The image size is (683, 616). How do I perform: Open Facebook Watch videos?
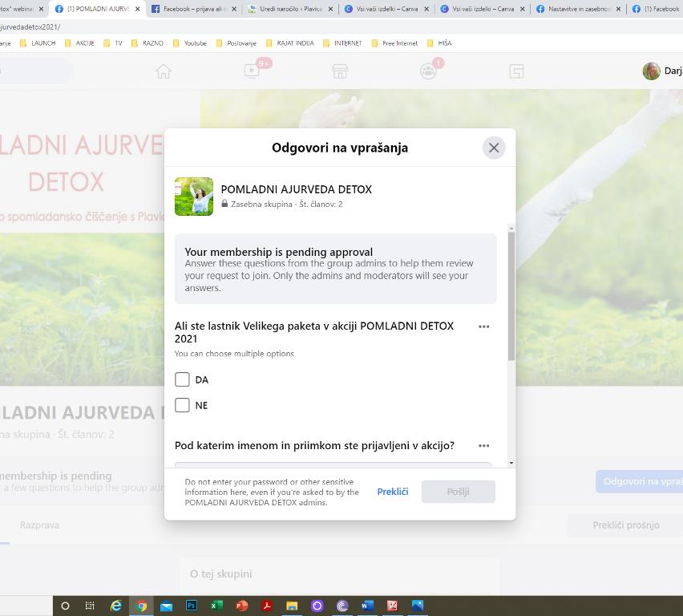pos(252,71)
